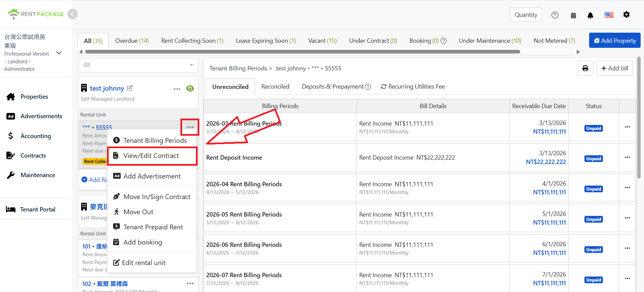Image resolution: width=644 pixels, height=292 pixels.
Task: Open row menu for 2026-04 Rent Billing Periods
Action: (627, 188)
